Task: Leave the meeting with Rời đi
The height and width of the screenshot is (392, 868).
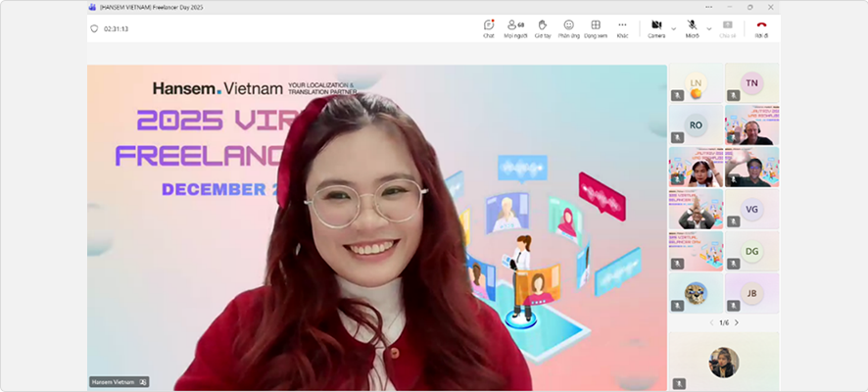Action: tap(761, 27)
